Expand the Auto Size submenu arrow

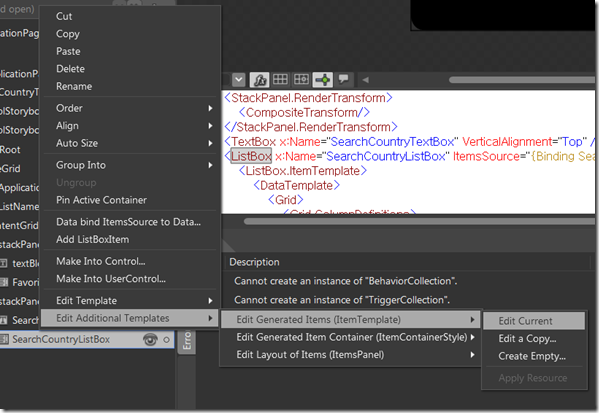(x=210, y=143)
